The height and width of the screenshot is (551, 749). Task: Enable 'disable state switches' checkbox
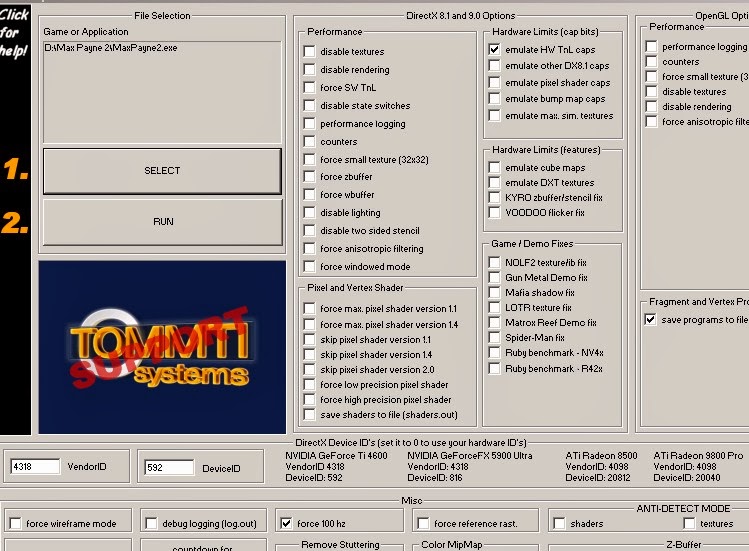(310, 105)
